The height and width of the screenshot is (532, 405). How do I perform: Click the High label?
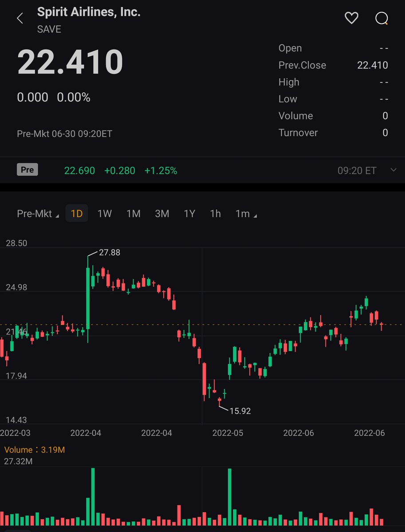click(289, 82)
